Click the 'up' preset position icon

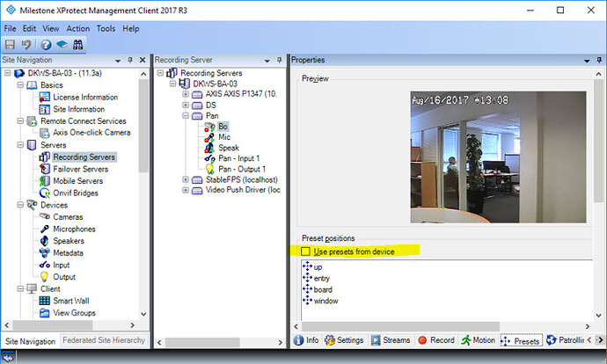[307, 266]
